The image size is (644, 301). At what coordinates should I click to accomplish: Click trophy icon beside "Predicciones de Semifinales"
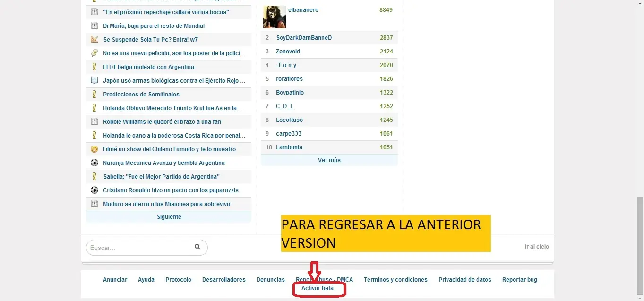(94, 94)
